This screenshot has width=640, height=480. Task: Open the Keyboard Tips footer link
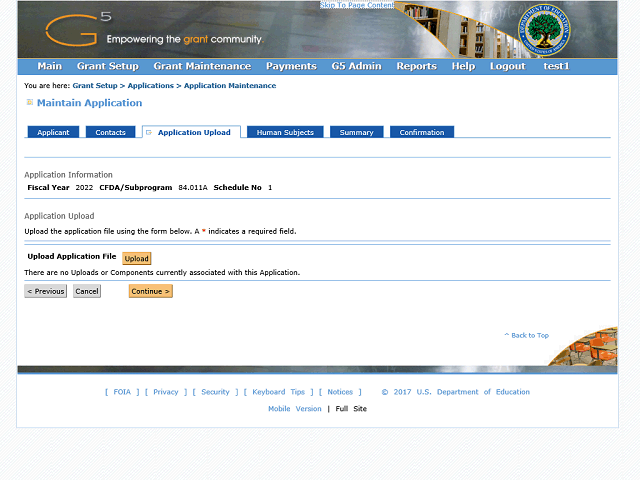(279, 392)
